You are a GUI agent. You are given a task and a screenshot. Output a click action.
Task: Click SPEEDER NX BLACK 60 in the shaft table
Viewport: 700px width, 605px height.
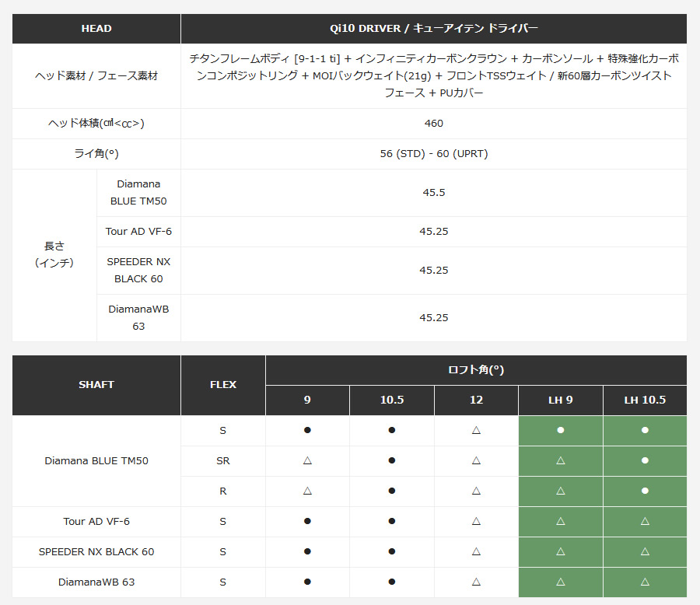(96, 552)
